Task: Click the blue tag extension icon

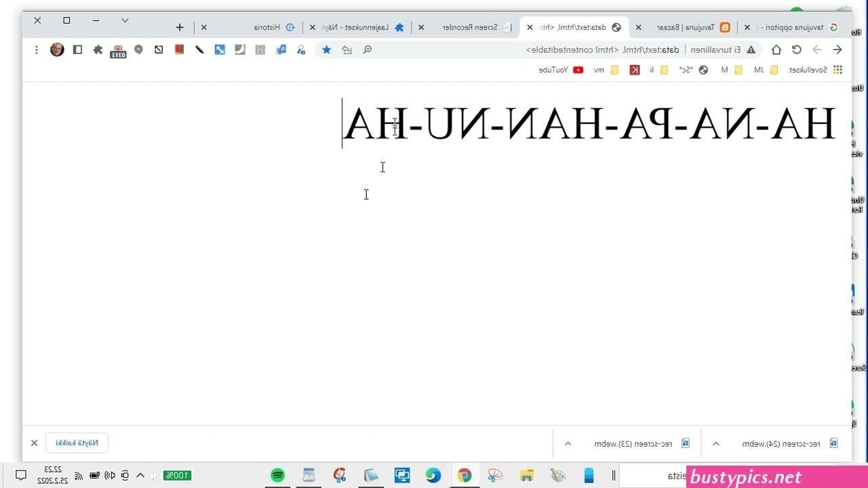Action: pyautogui.click(x=281, y=49)
